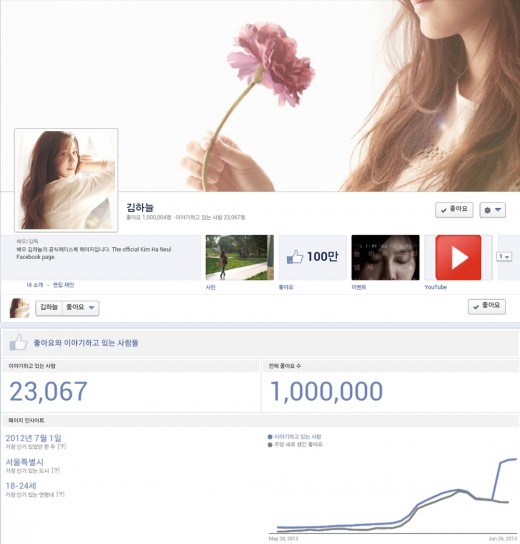Image resolution: width=520 pixels, height=544 pixels.
Task: Click the blue 이야기하고 있는 사람 chart legend
Action: [x=295, y=437]
